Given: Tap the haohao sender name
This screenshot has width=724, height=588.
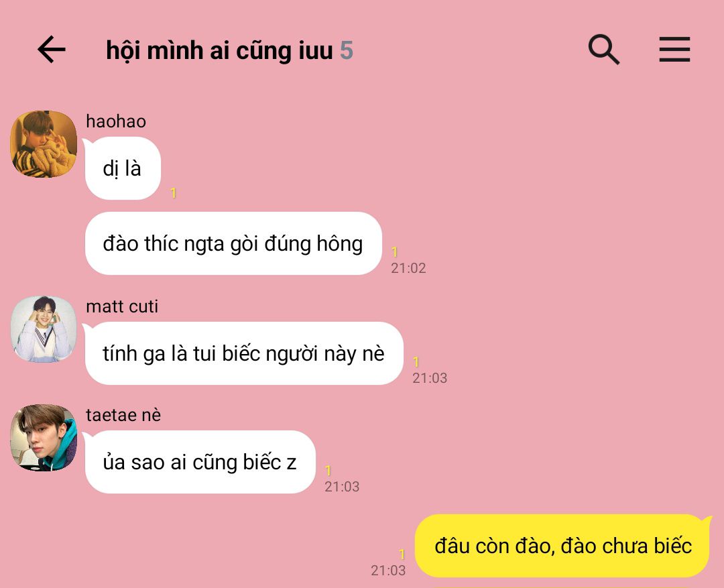Looking at the screenshot, I should click(116, 121).
